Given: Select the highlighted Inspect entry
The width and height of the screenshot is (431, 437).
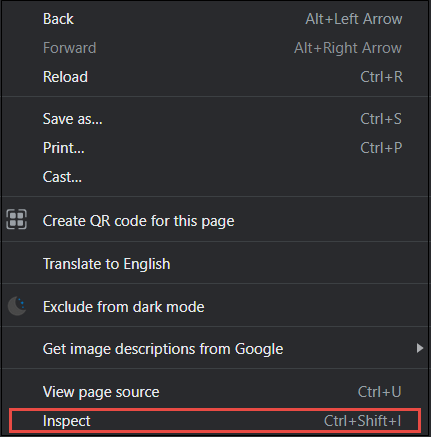Looking at the screenshot, I should pyautogui.click(x=215, y=421).
